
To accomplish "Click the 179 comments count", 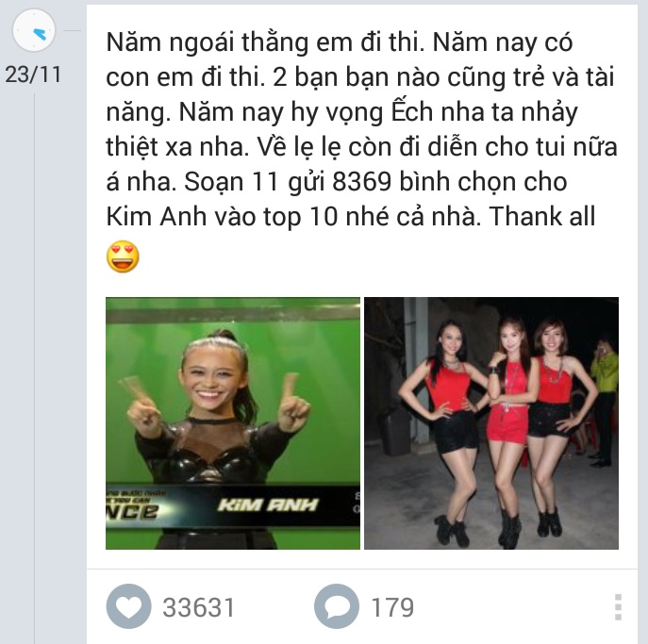I will click(392, 607).
